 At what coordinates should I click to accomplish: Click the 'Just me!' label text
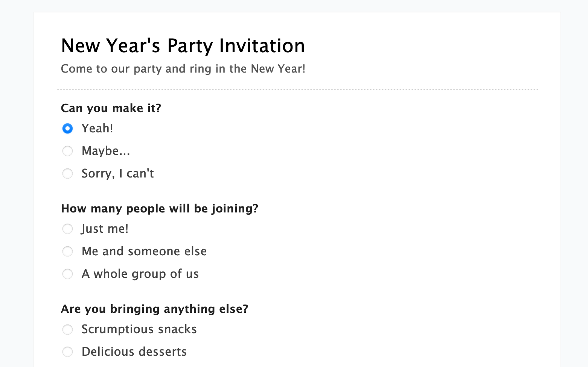click(105, 229)
